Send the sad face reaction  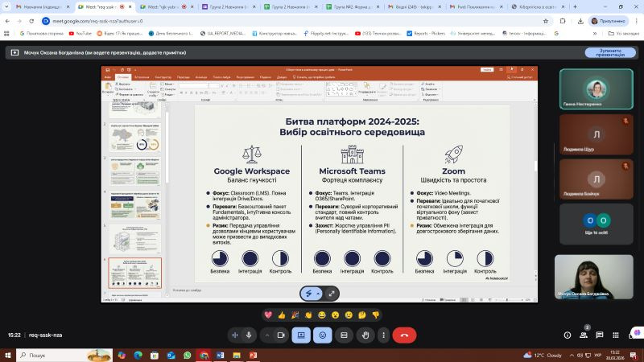[349, 315]
